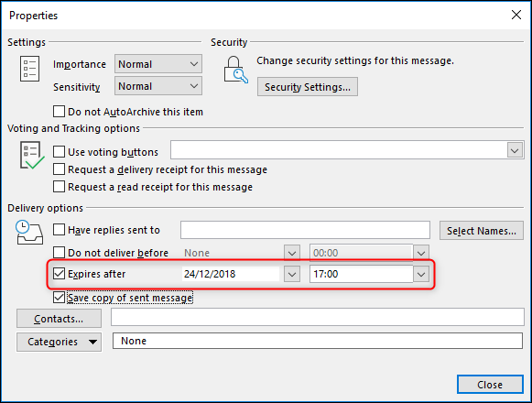Open the Importance dropdown

click(158, 64)
